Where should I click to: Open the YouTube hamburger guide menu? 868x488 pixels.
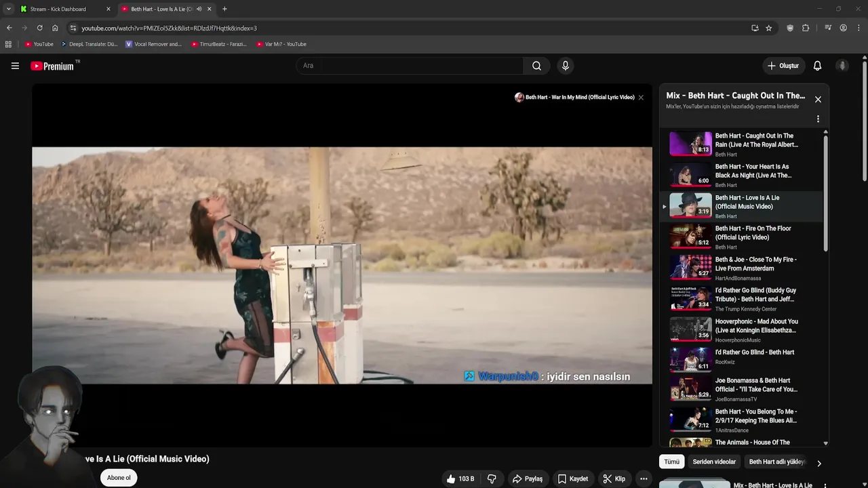click(x=15, y=66)
